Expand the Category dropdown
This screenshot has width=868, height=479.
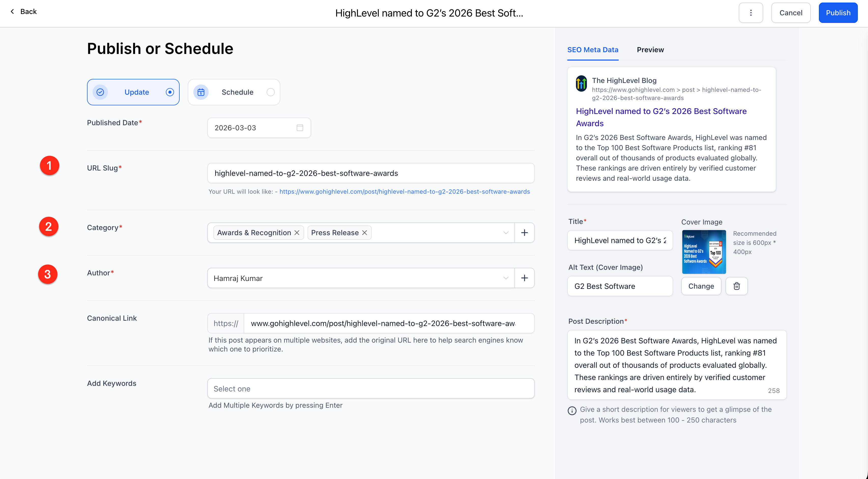(505, 232)
